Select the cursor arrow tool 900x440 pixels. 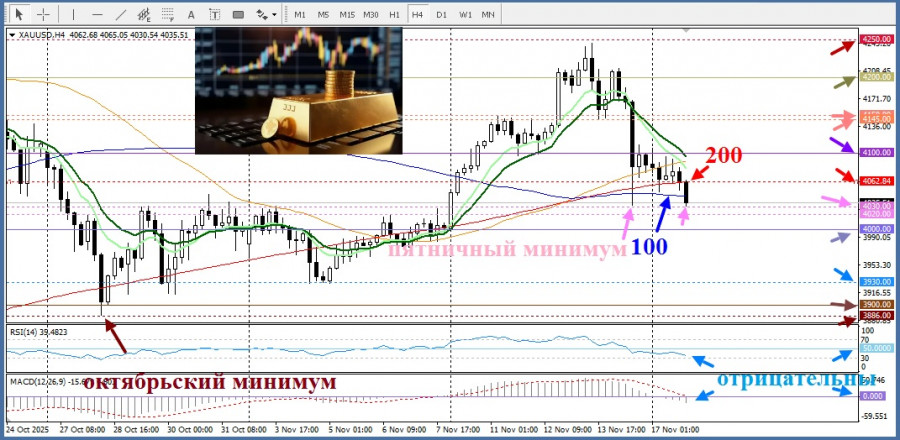19,15
